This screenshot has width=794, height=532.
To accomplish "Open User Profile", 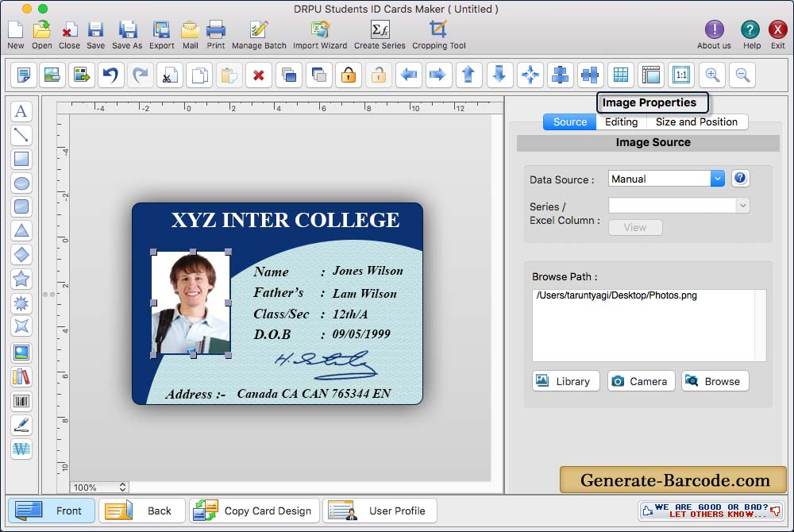I will point(380,511).
